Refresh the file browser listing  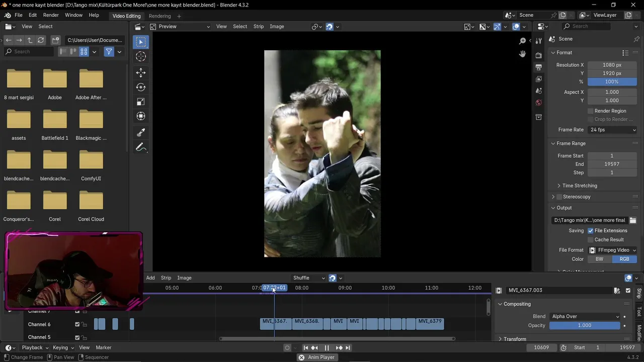pyautogui.click(x=41, y=40)
